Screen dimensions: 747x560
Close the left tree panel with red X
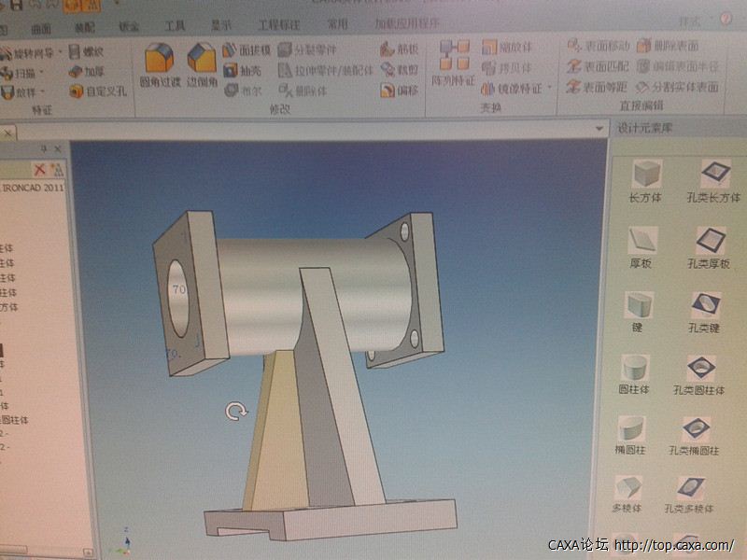[x=39, y=169]
